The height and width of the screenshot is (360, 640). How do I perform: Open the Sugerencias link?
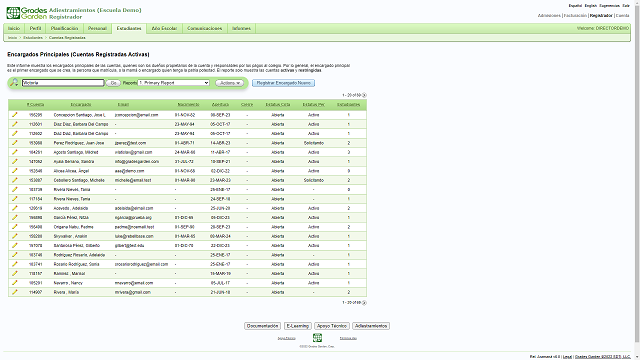(x=609, y=6)
